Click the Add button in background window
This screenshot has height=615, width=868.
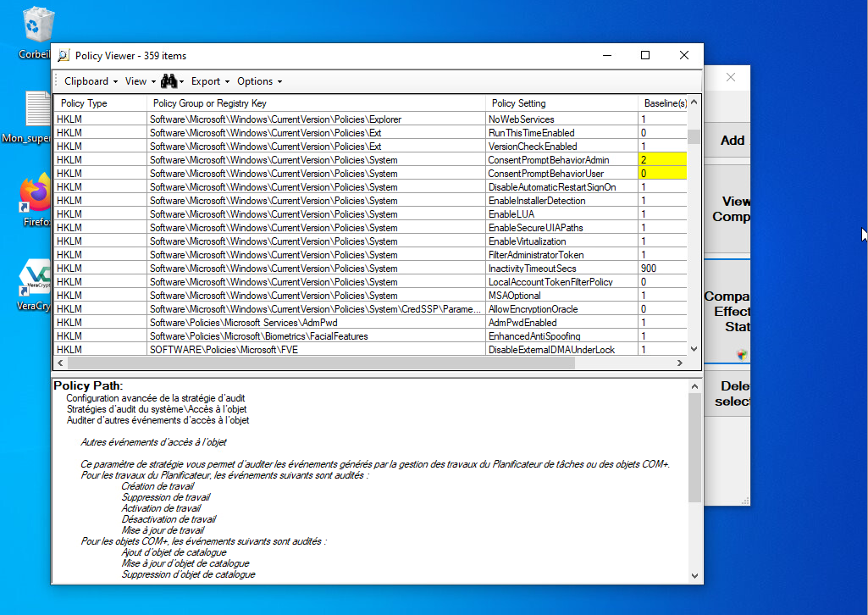[x=732, y=141]
